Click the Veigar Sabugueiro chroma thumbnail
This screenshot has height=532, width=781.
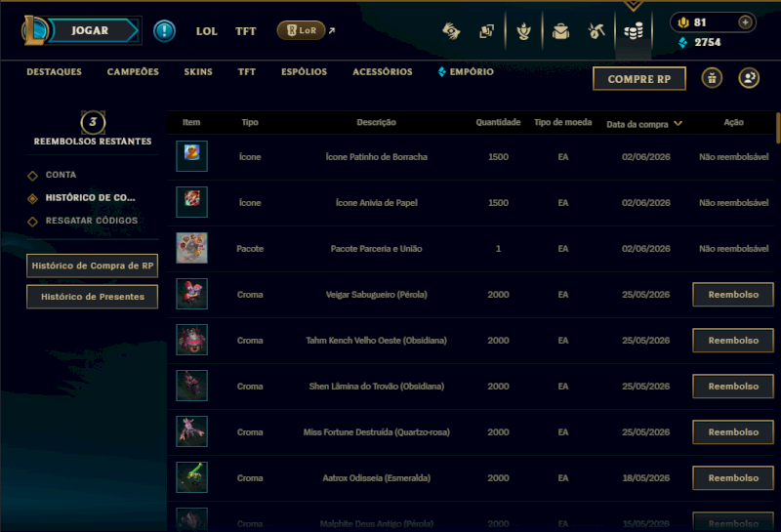191,294
